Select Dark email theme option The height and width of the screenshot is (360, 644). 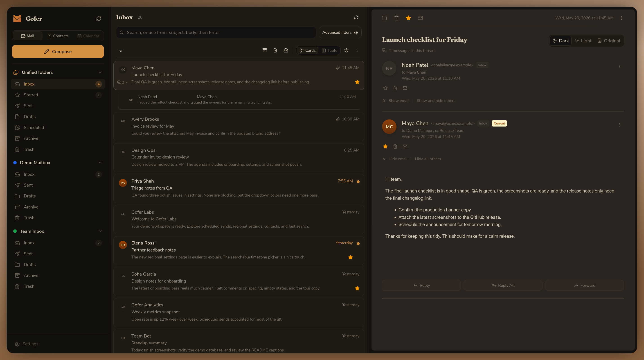click(560, 41)
